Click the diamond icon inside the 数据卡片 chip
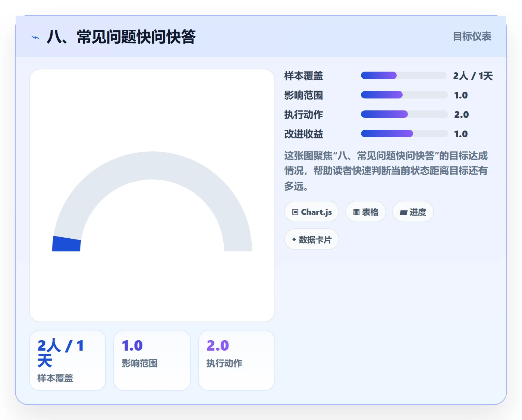This screenshot has width=522, height=420. 294,239
